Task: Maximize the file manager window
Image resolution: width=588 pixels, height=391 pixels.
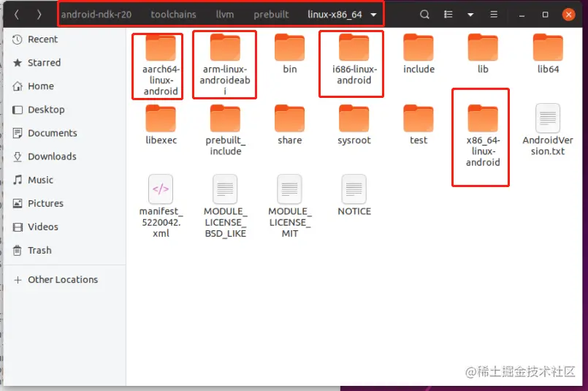Action: pos(545,15)
